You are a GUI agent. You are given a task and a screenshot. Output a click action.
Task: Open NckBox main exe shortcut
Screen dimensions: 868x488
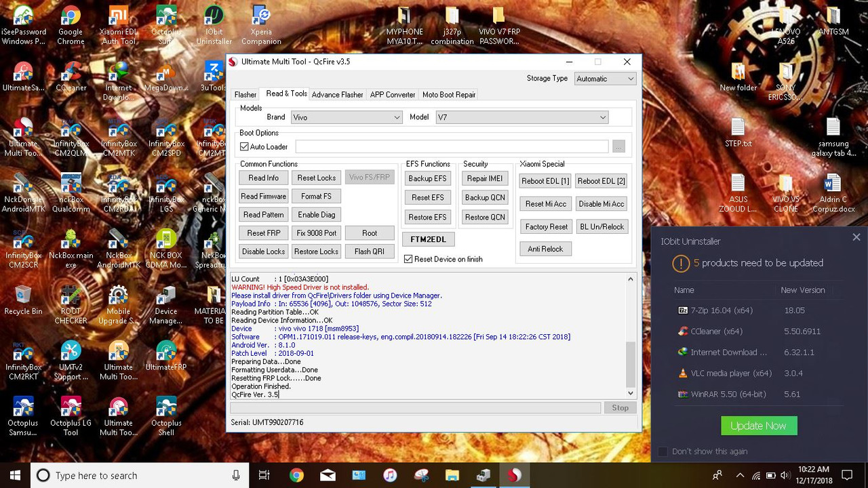click(x=71, y=249)
